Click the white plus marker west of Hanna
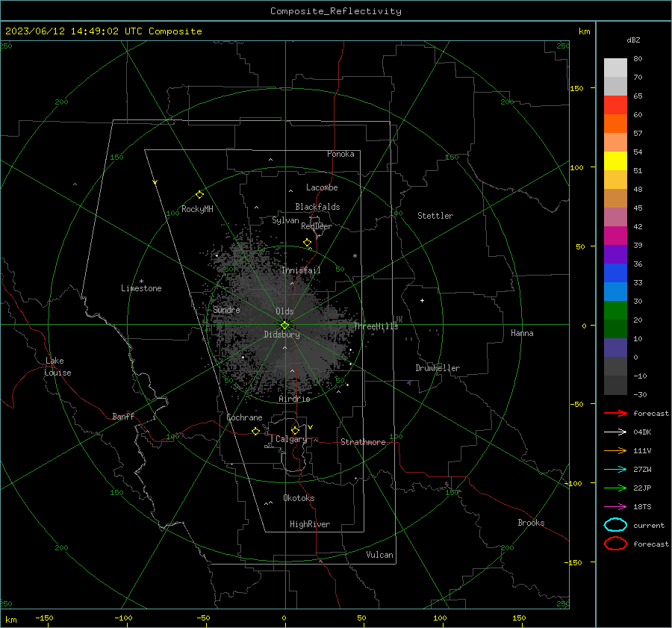Screen dimensions: 672x628 point(422,300)
